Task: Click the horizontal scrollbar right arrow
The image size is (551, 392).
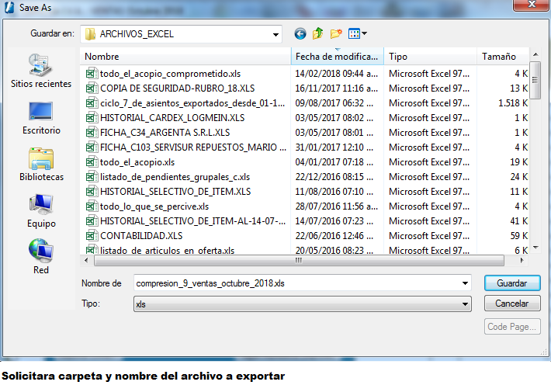Action: coord(522,261)
